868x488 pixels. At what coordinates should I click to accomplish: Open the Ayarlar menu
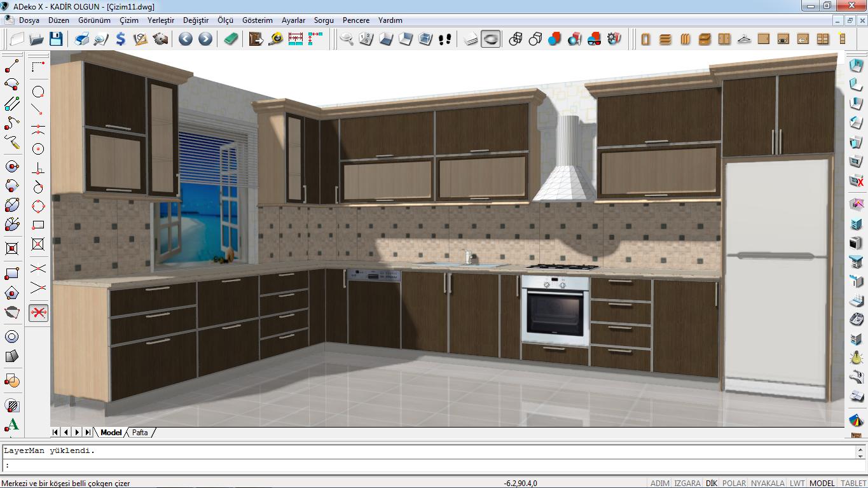tap(293, 20)
